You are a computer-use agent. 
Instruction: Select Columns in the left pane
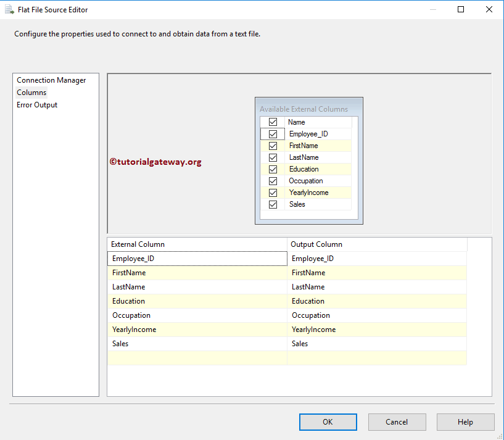pos(31,92)
